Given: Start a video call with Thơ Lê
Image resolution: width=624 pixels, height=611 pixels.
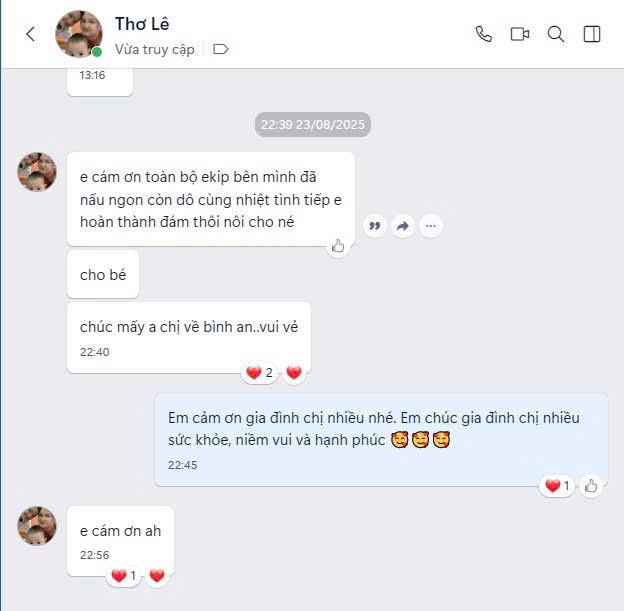Looking at the screenshot, I should pyautogui.click(x=520, y=34).
